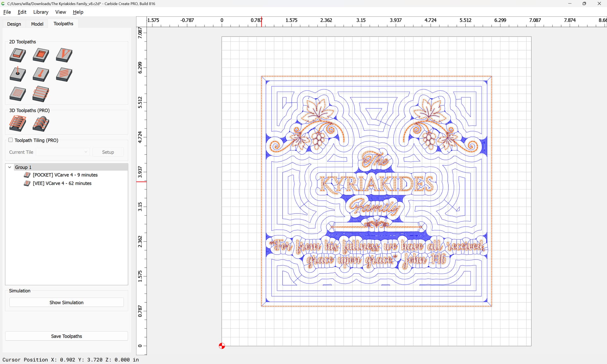607x364 pixels.
Task: Open the Edit menu
Action: [22, 12]
